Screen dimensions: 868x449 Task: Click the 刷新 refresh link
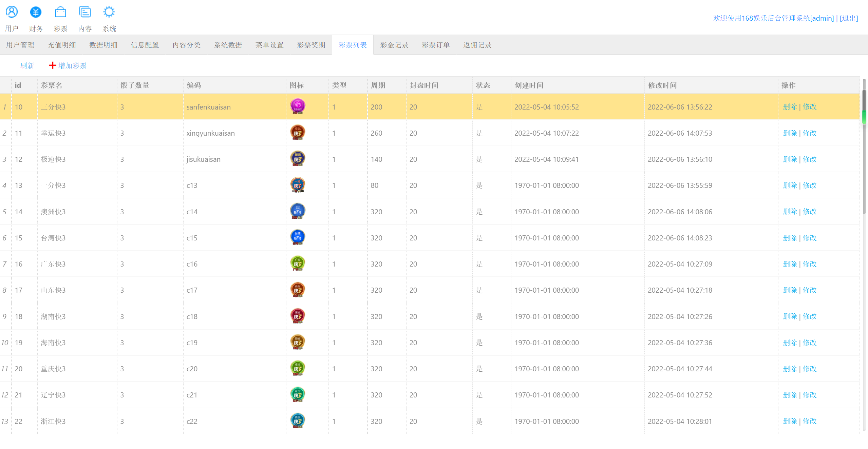[x=27, y=65]
